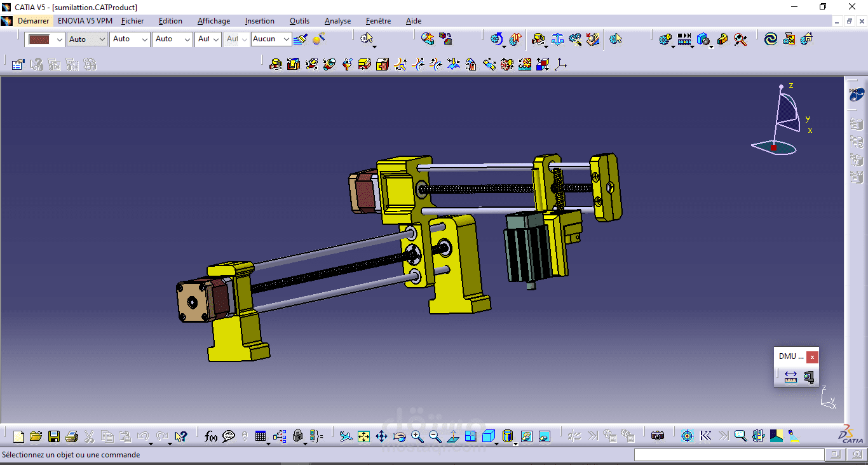Click the Measure Between icon in DMU toolbar
868x465 pixels.
click(790, 377)
